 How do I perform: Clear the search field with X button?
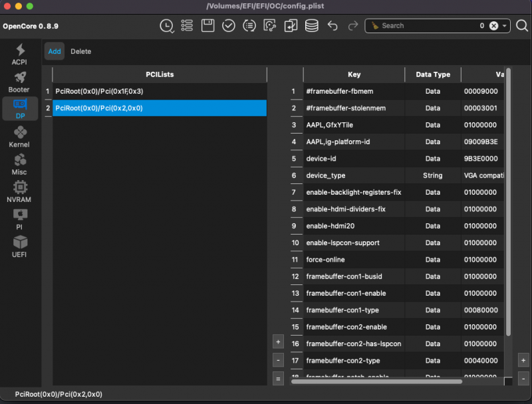(493, 26)
